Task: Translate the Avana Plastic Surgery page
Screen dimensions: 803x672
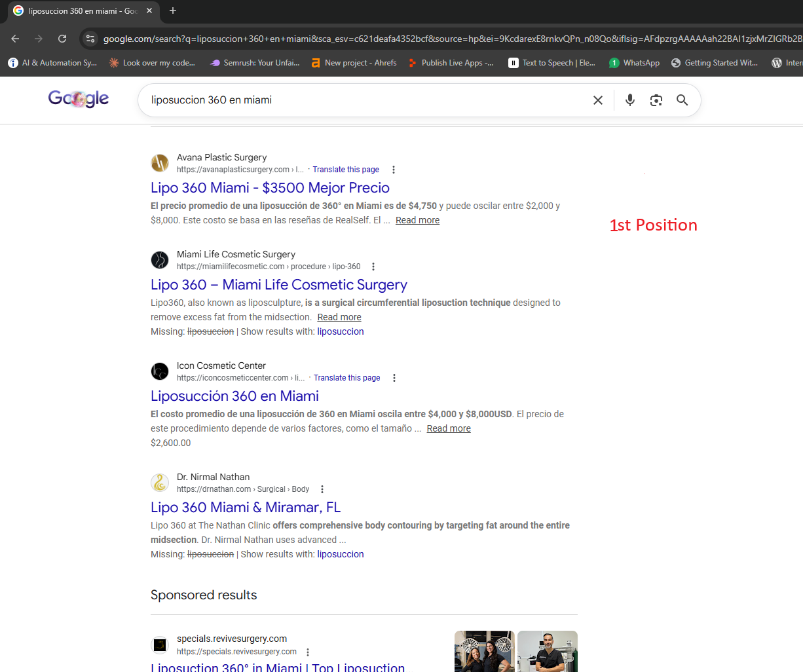Action: (346, 170)
